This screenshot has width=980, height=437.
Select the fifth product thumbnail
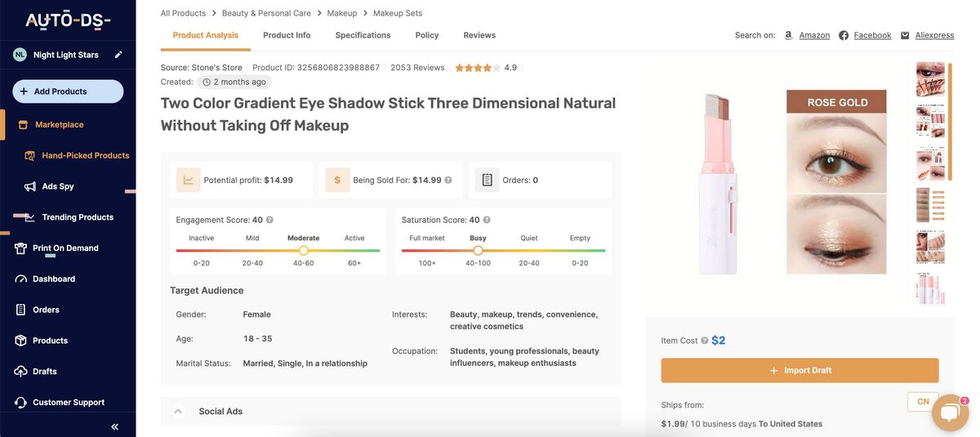tap(930, 247)
